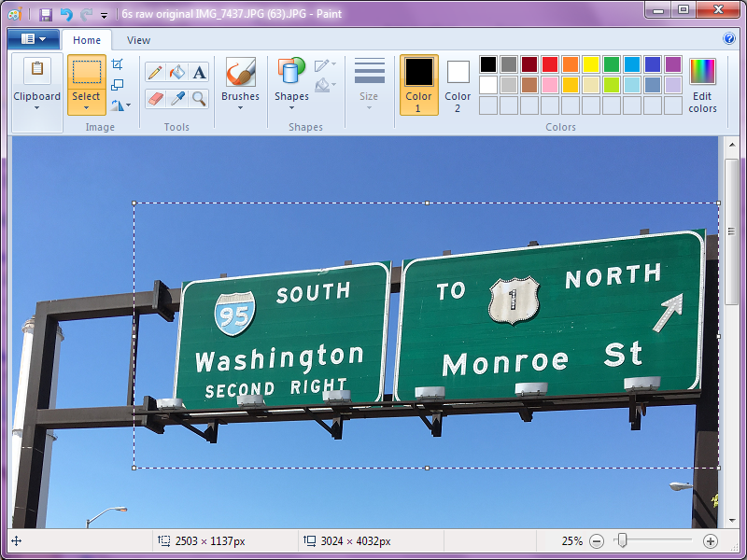The height and width of the screenshot is (560, 747).
Task: Open the shape Fill dropdown
Action: [x=325, y=85]
